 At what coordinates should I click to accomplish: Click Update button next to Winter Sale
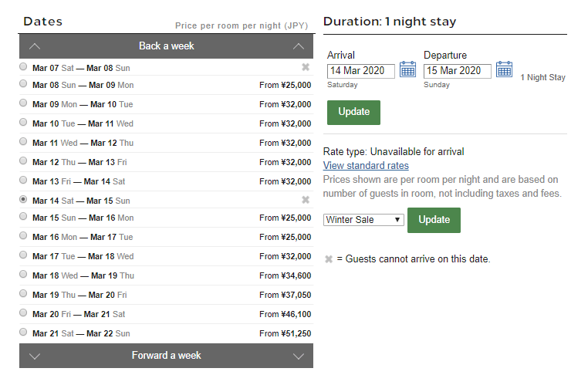click(x=434, y=220)
